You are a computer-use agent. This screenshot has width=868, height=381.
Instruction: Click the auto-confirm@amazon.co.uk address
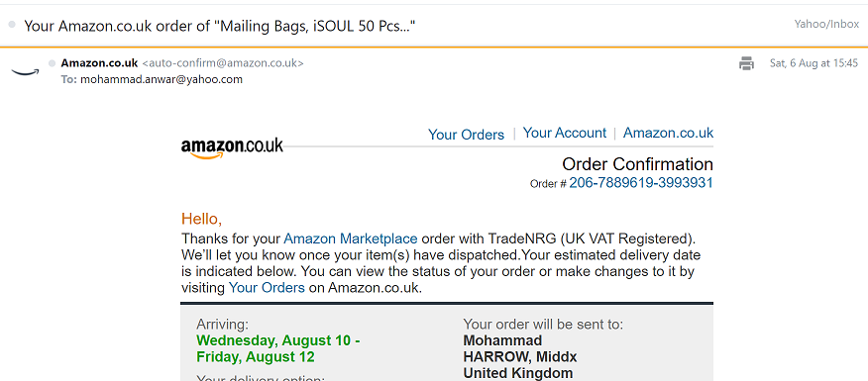[223, 63]
